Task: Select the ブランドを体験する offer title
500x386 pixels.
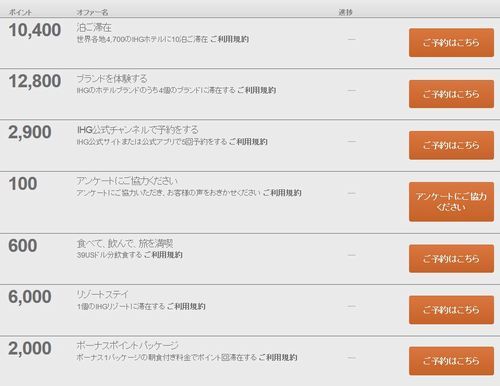Action: 112,79
